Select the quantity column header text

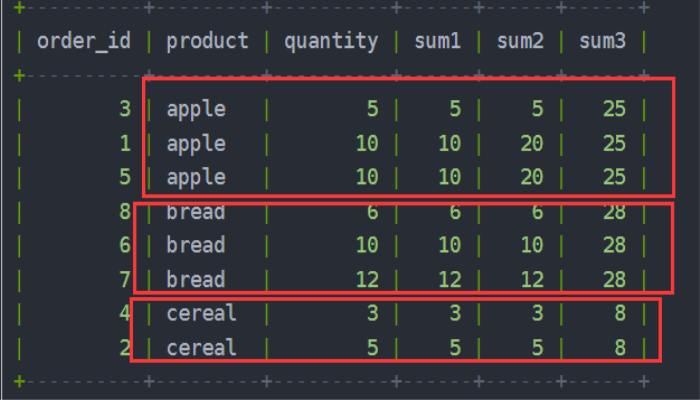[331, 42]
